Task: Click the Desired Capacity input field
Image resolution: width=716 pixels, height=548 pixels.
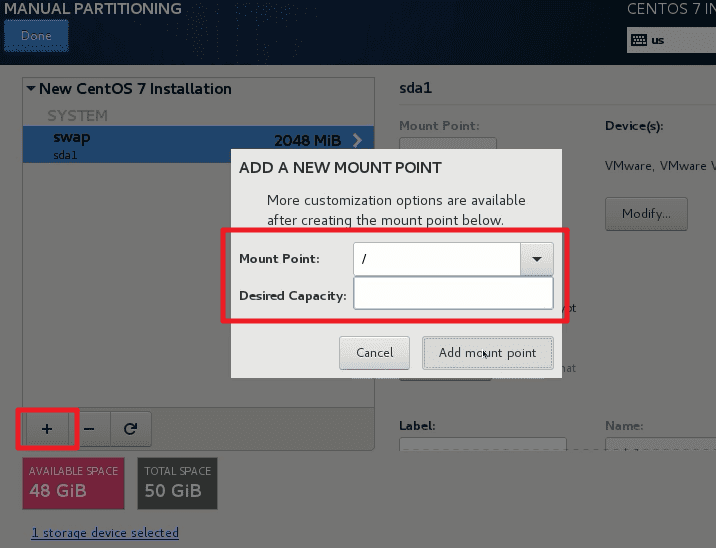Action: pyautogui.click(x=453, y=293)
